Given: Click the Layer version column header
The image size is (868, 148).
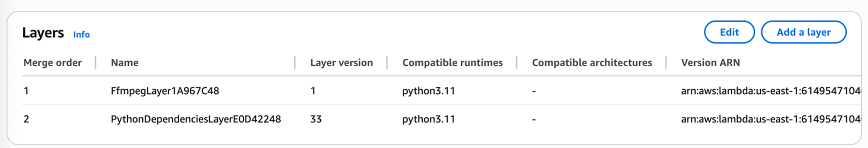Looking at the screenshot, I should point(341,63).
